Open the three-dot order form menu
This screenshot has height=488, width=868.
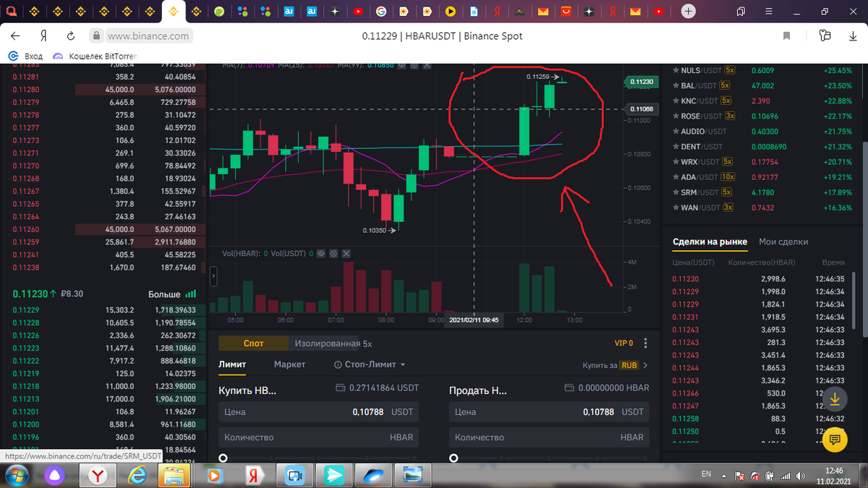(x=645, y=343)
